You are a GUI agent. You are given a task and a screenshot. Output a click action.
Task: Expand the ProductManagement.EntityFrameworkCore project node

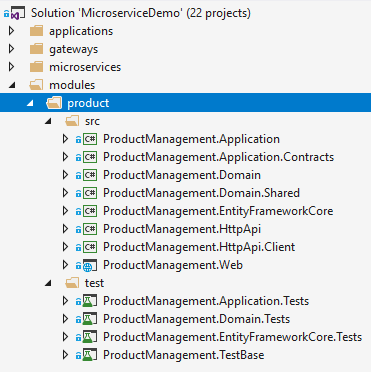pos(65,211)
